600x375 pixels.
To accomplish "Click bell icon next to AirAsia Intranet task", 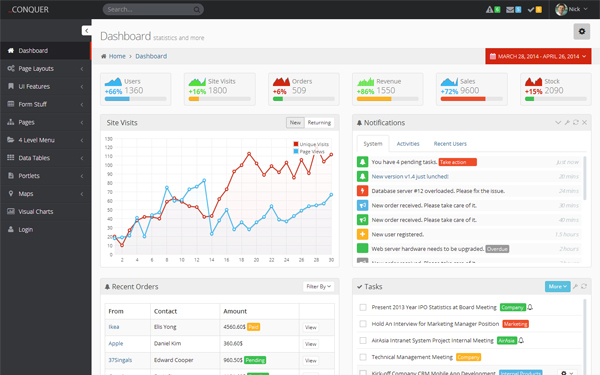I will click(x=521, y=341).
